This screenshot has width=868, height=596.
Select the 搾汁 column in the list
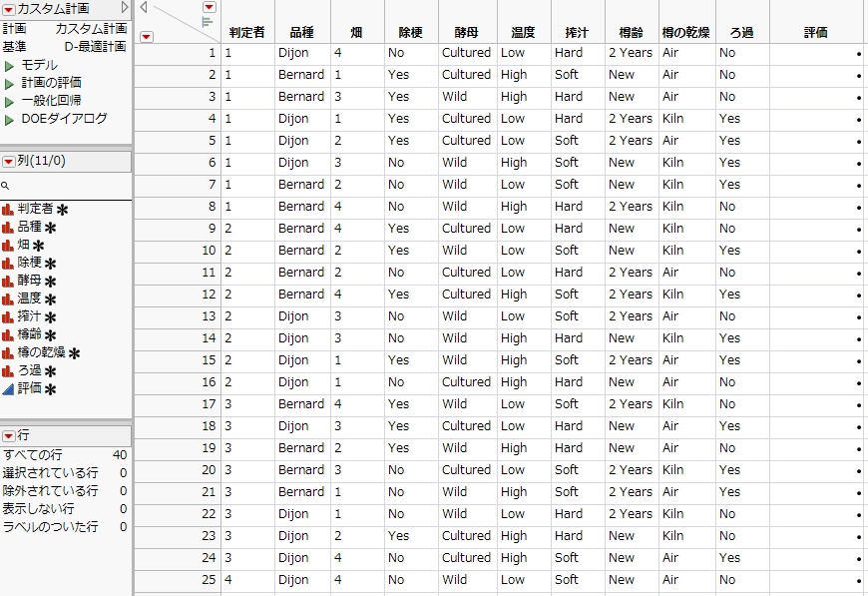(x=29, y=315)
